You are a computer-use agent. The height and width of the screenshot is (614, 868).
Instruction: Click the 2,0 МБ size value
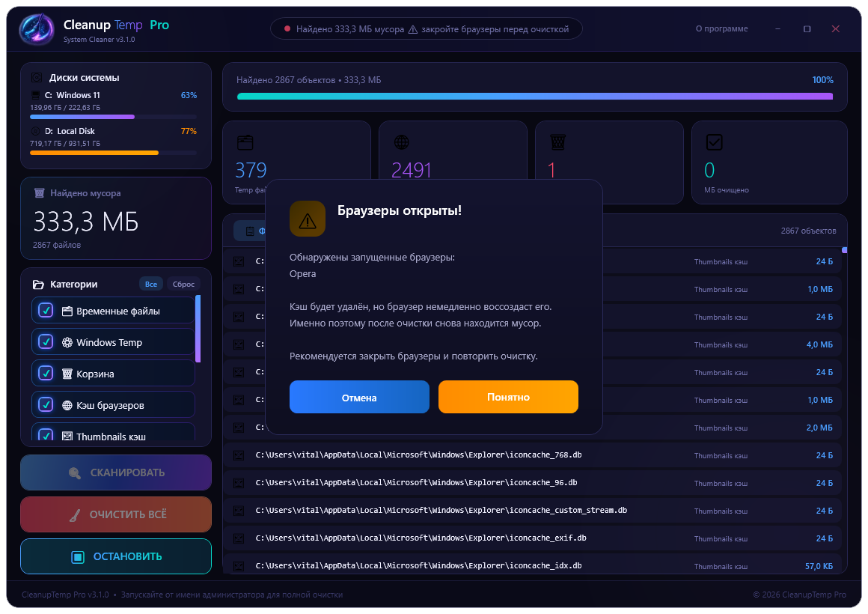[819, 428]
